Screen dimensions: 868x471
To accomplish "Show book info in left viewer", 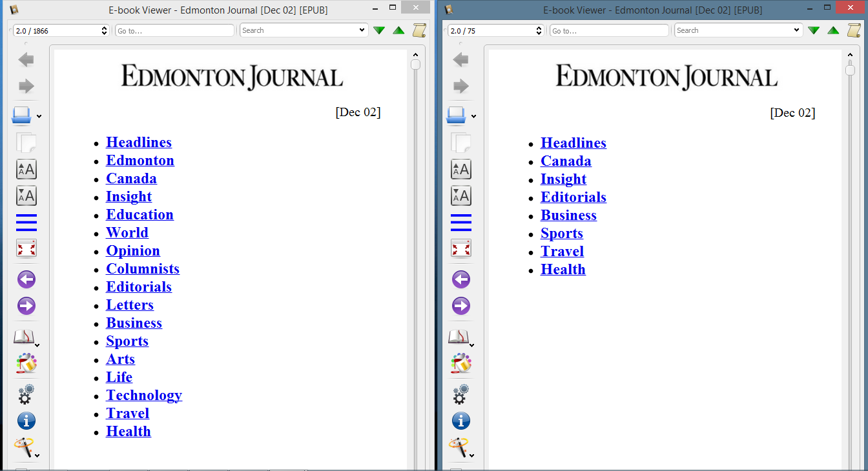I will (26, 421).
